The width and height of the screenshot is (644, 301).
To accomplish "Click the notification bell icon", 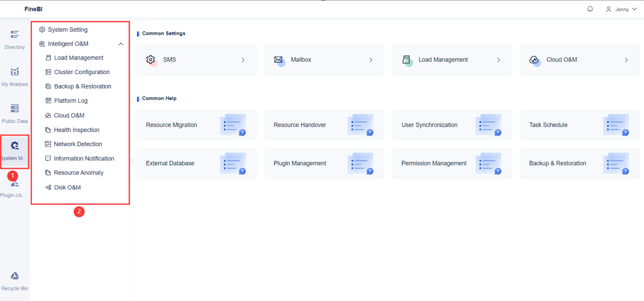I will pyautogui.click(x=590, y=8).
